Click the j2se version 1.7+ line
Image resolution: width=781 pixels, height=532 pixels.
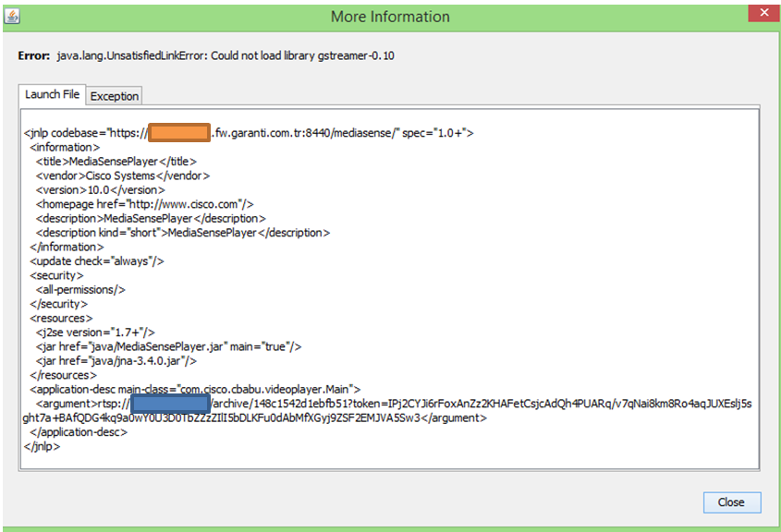point(95,332)
